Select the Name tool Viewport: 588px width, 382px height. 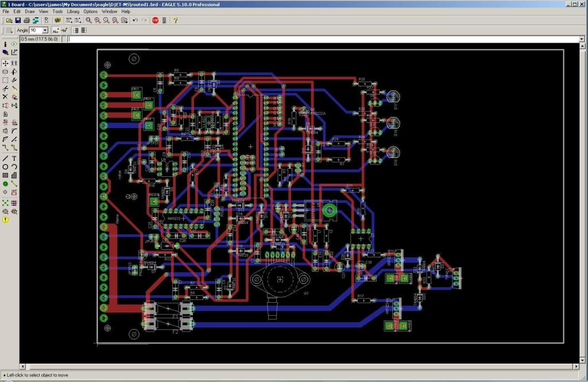[x=5, y=122]
